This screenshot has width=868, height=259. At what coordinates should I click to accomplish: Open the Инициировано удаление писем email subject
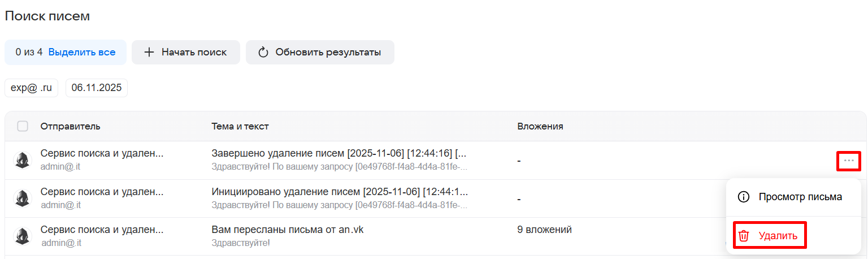tap(339, 192)
